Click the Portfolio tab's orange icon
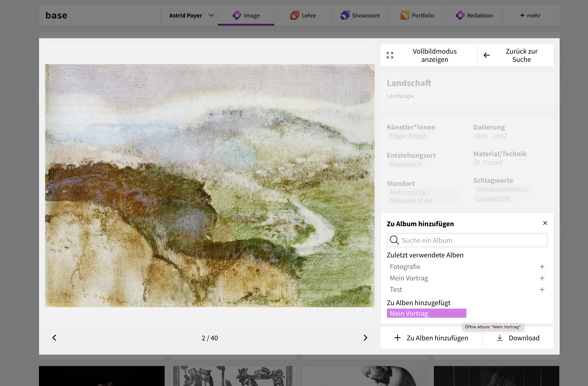The height and width of the screenshot is (386, 588). [x=405, y=15]
